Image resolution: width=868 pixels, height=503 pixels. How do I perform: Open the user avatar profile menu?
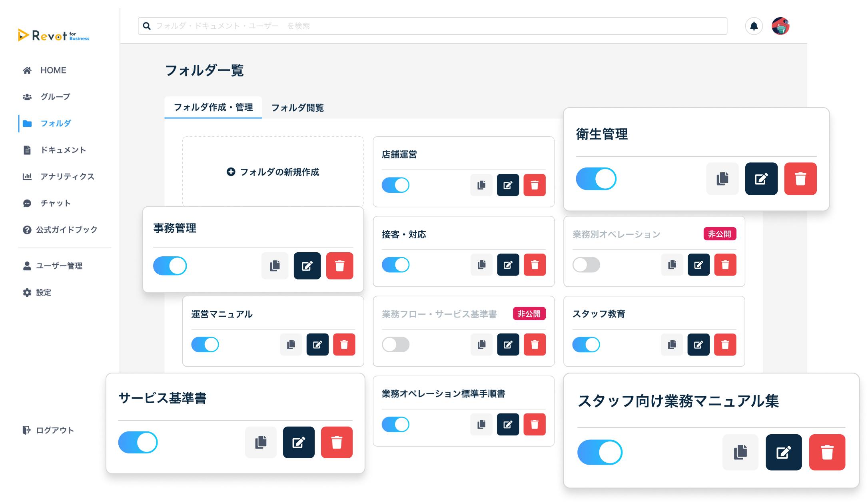(x=780, y=26)
